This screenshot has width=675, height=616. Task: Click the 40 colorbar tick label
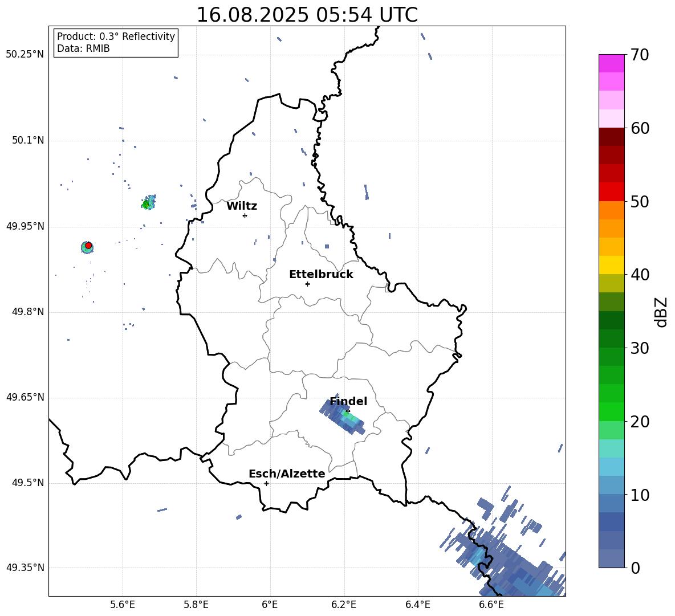click(640, 275)
